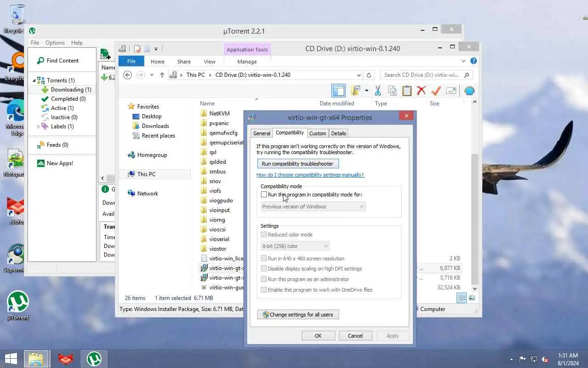Click the Up one level arrow
Screen dimensions: 588x368
click(x=162, y=75)
